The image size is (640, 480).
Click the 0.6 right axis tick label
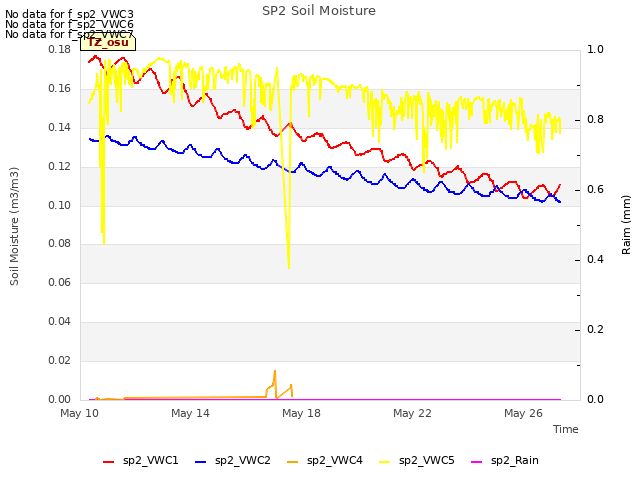(595, 190)
